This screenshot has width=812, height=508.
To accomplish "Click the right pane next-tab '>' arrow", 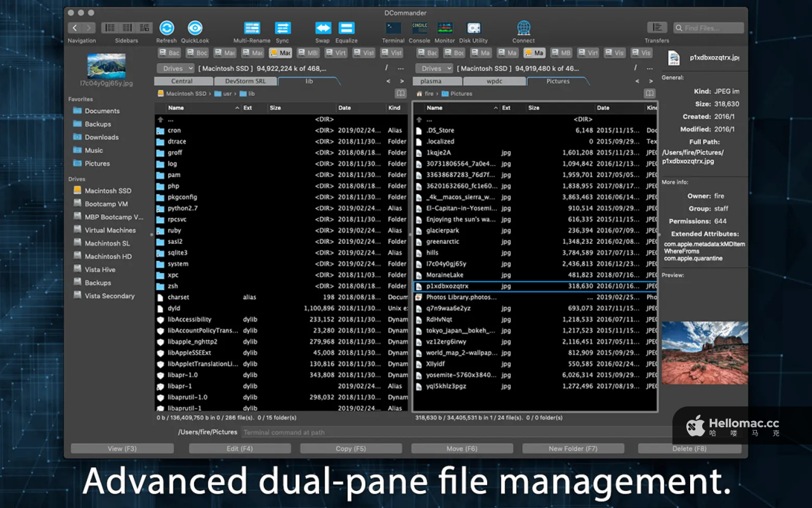I will click(650, 81).
